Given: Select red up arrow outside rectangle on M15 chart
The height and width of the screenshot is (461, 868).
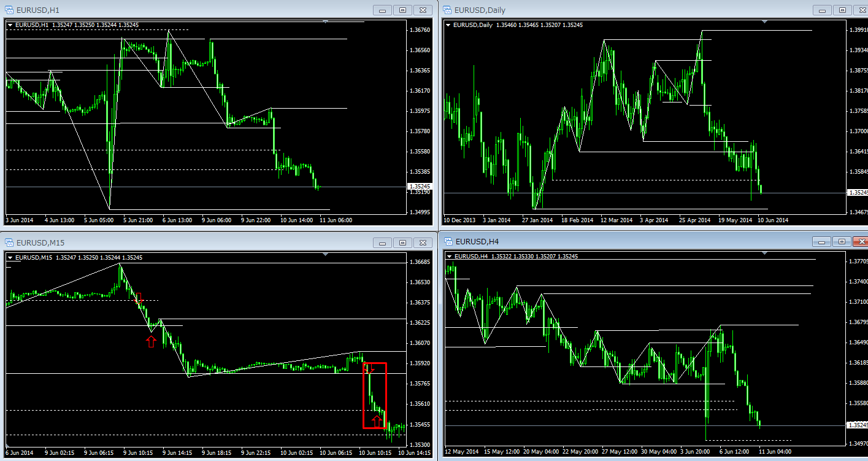Looking at the screenshot, I should coord(151,341).
